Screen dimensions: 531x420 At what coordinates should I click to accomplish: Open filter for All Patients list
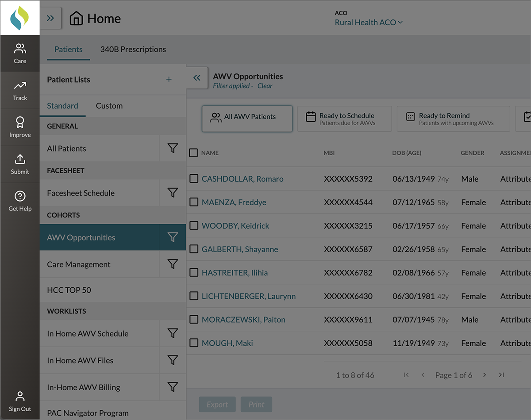click(173, 149)
